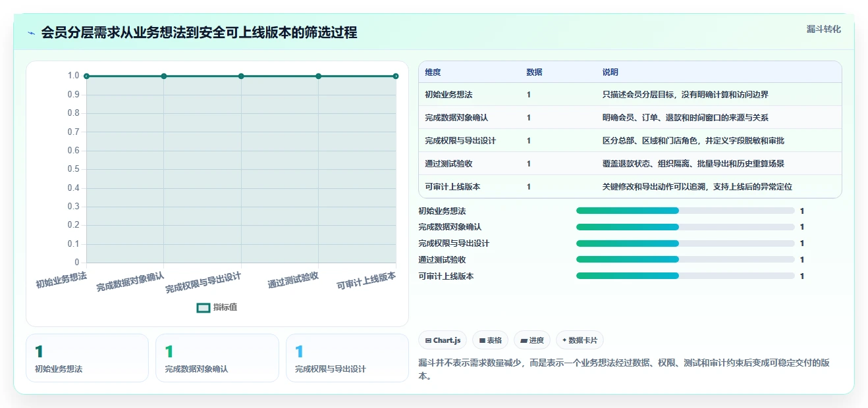The width and height of the screenshot is (868, 408).
Task: Click the chart data point above 初始业务想法
Action: coord(86,76)
